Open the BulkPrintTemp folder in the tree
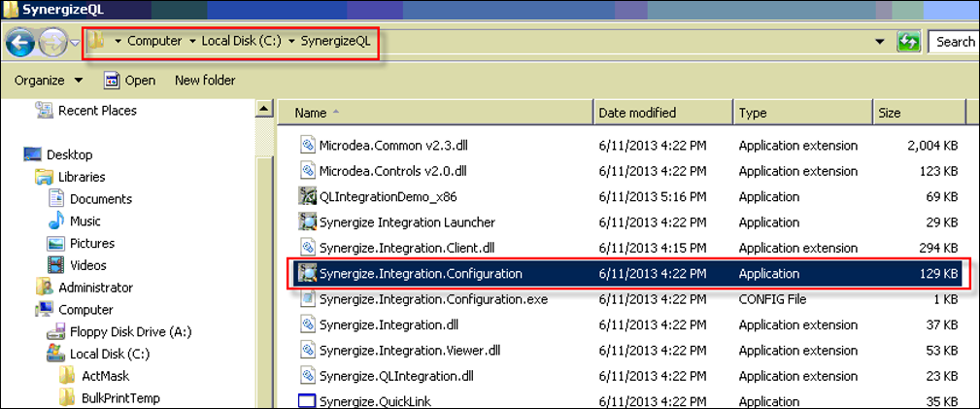Image resolution: width=980 pixels, height=409 pixels. [120, 397]
